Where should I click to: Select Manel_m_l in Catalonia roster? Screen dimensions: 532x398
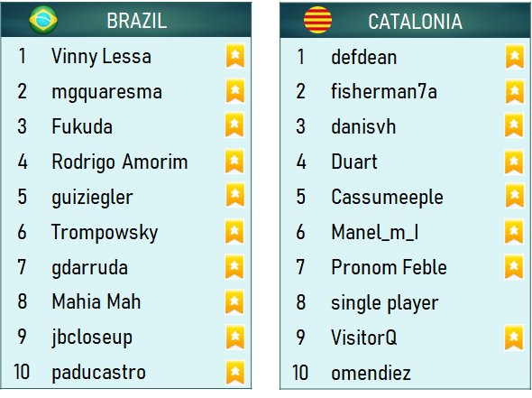pos(374,232)
